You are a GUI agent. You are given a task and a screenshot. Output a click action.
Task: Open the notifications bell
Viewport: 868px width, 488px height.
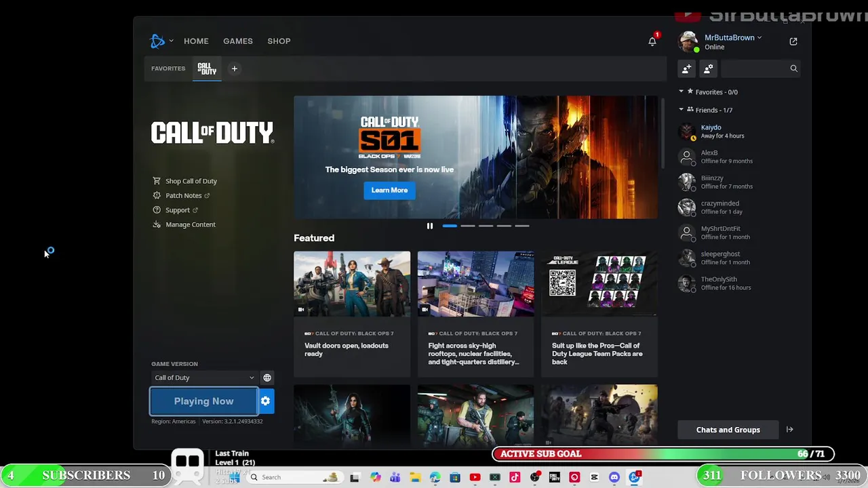click(x=652, y=41)
